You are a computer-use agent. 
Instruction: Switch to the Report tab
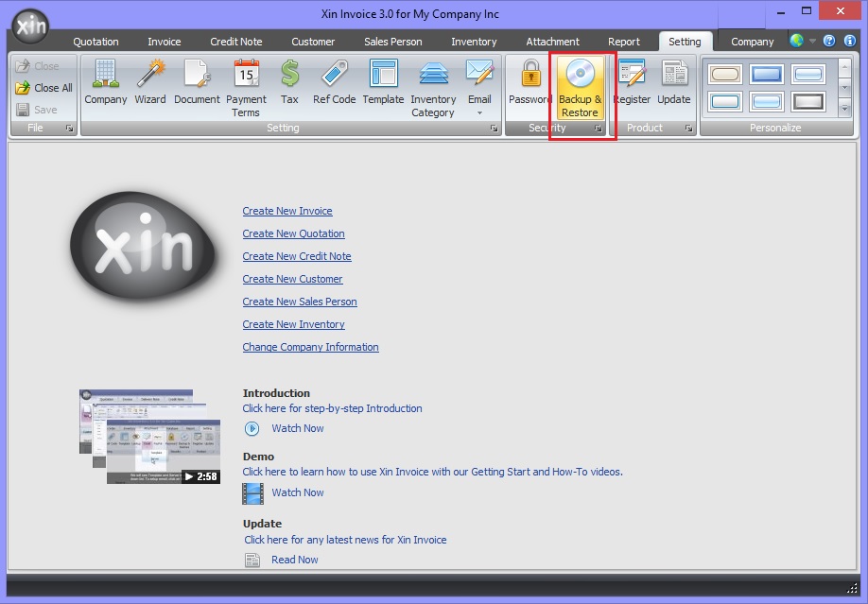(x=624, y=42)
